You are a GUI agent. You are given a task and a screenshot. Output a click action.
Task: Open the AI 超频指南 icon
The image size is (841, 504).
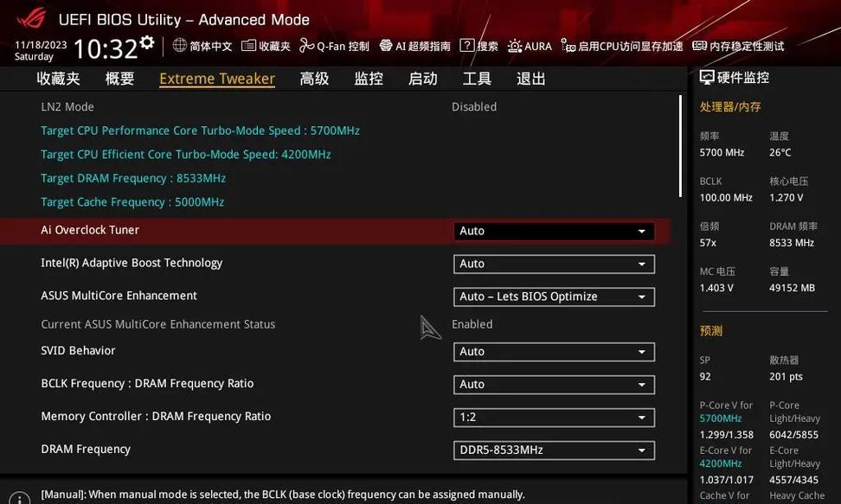386,46
